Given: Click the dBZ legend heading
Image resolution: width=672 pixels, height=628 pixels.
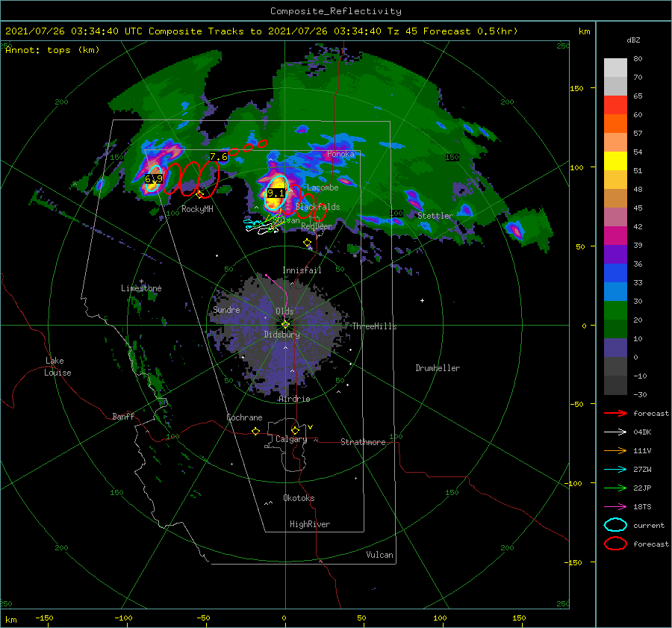Looking at the screenshot, I should 633,40.
